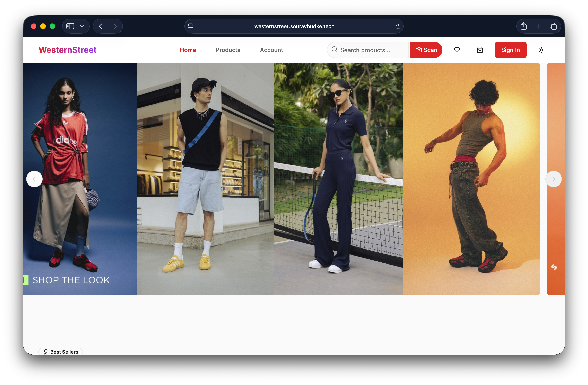The image size is (588, 385).
Task: Go to the Products nav item
Action: point(228,50)
